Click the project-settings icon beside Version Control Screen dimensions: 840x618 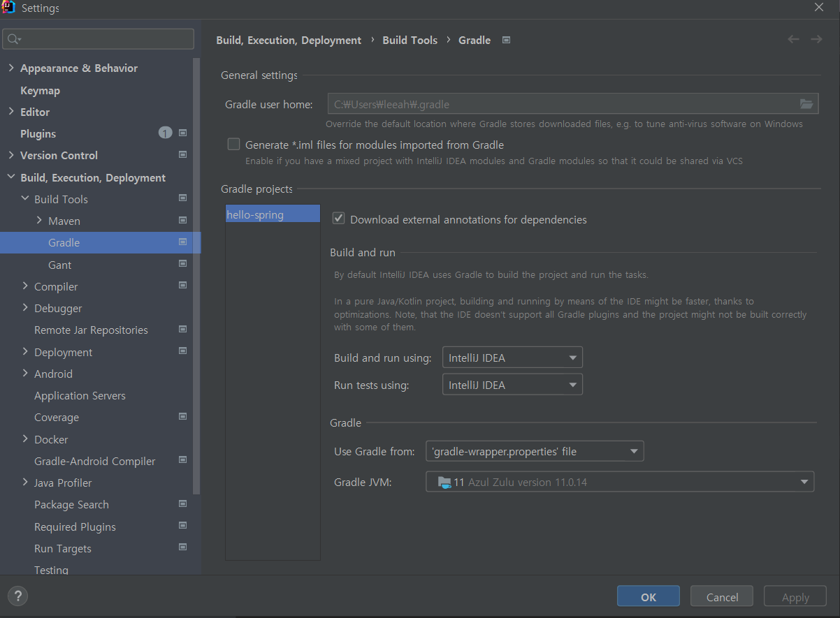[x=182, y=155]
